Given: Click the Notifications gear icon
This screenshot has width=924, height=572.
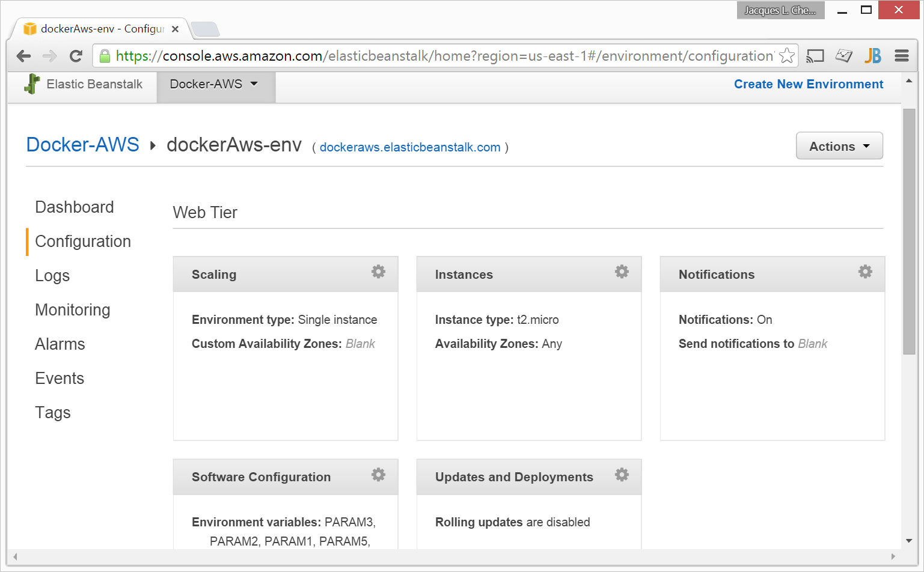Looking at the screenshot, I should [865, 272].
